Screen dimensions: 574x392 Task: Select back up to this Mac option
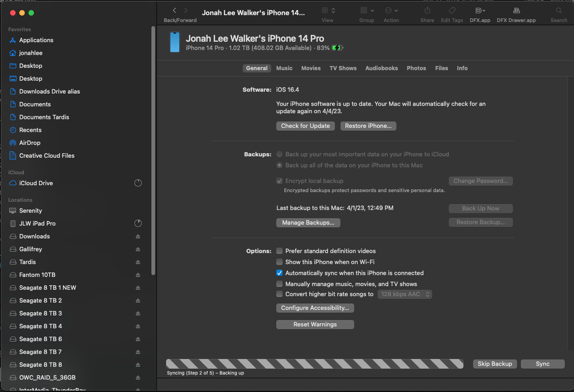pyautogui.click(x=279, y=166)
